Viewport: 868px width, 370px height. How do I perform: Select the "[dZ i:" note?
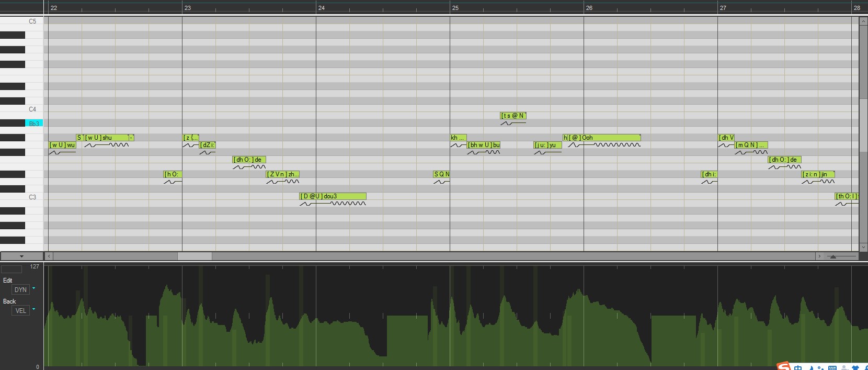[208, 145]
